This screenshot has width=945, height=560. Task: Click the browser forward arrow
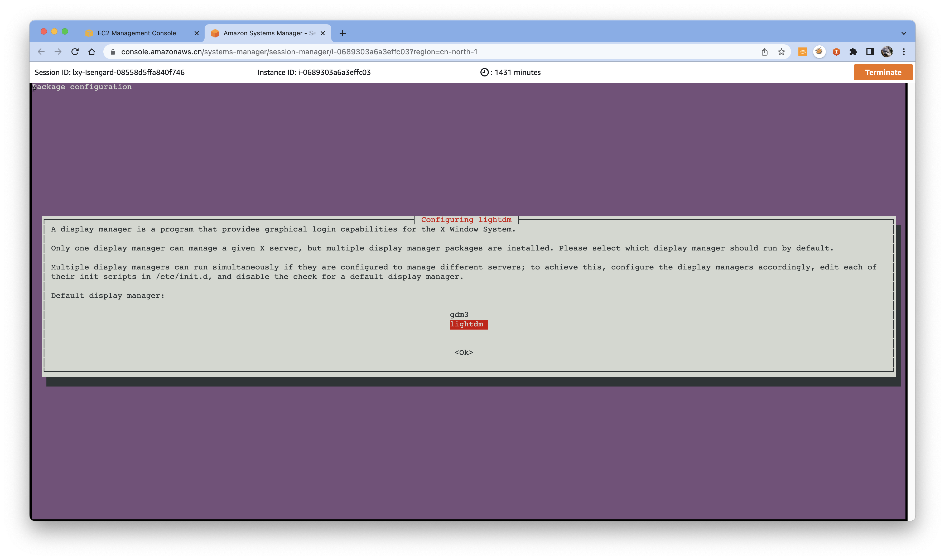(x=58, y=52)
